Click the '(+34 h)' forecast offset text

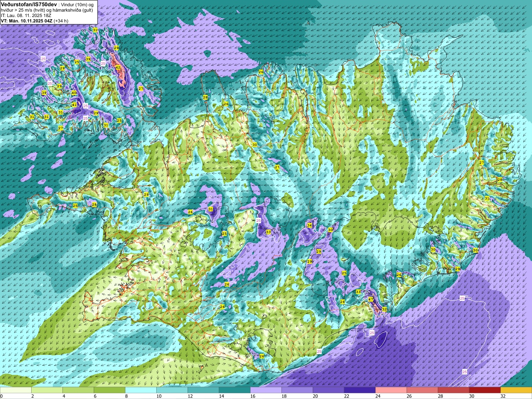61,21
